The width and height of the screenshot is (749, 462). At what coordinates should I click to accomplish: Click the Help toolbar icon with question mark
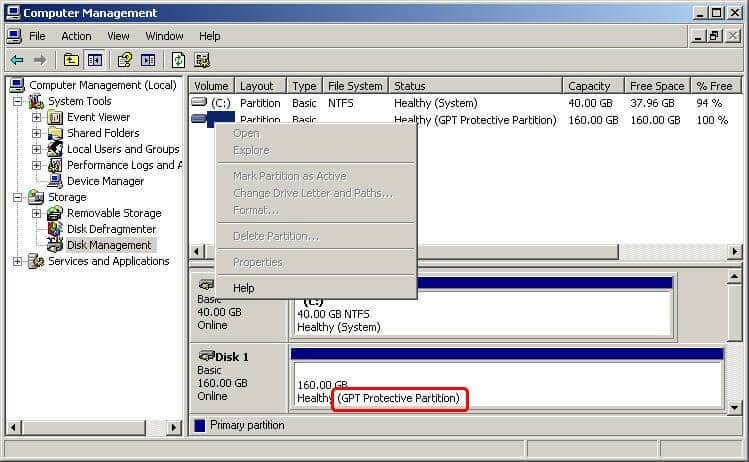(x=125, y=60)
